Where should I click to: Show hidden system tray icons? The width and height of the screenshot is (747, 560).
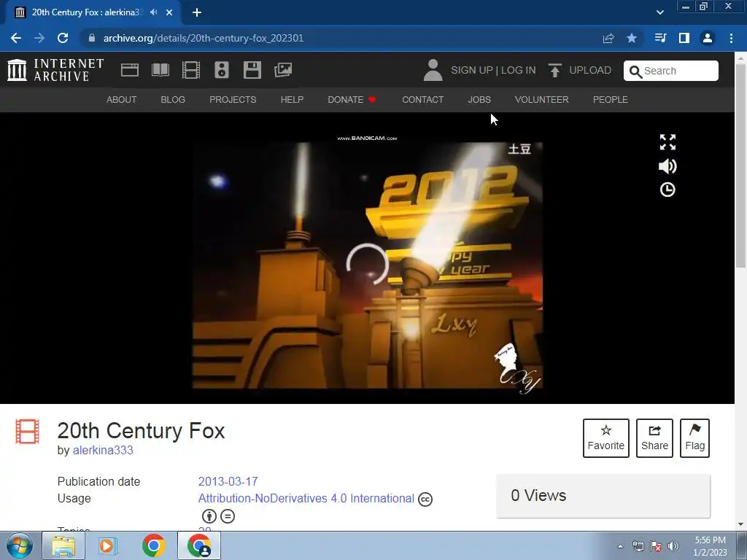point(620,546)
